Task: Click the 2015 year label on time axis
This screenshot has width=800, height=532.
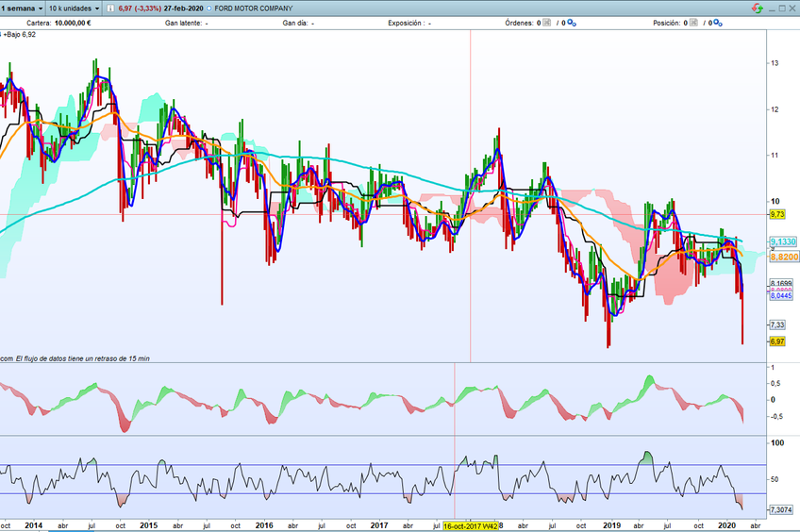Action: coord(149,525)
